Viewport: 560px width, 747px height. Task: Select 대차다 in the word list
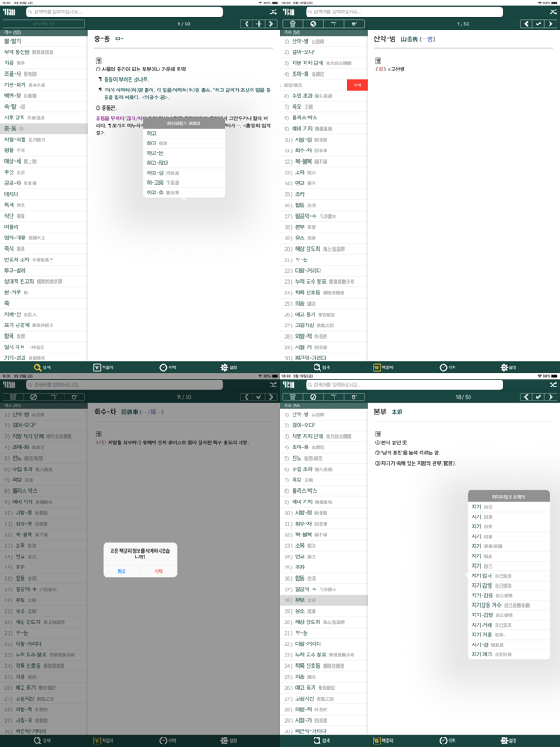12,194
